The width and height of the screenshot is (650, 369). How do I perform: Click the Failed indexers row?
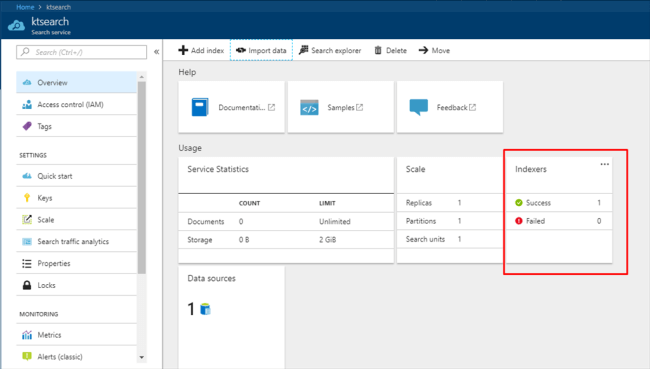click(559, 221)
